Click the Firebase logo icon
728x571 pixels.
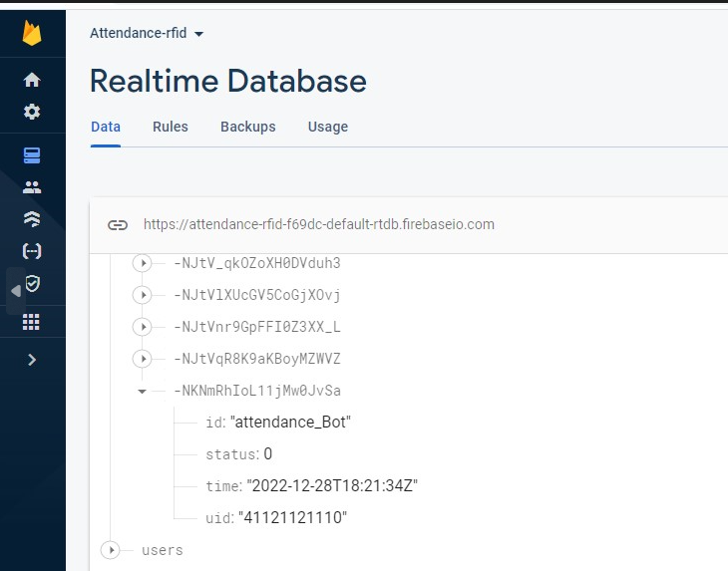[x=32, y=33]
